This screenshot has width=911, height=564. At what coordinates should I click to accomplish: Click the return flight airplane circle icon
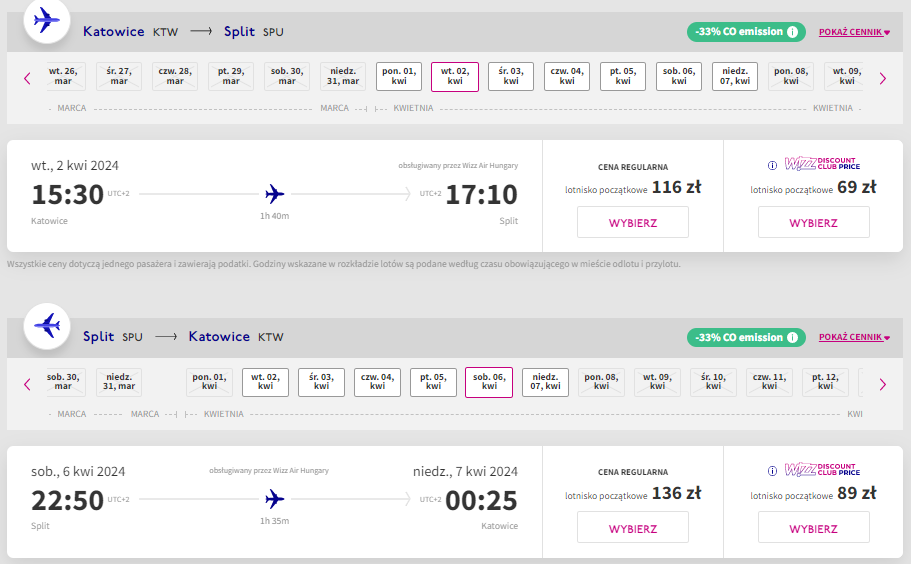46,326
